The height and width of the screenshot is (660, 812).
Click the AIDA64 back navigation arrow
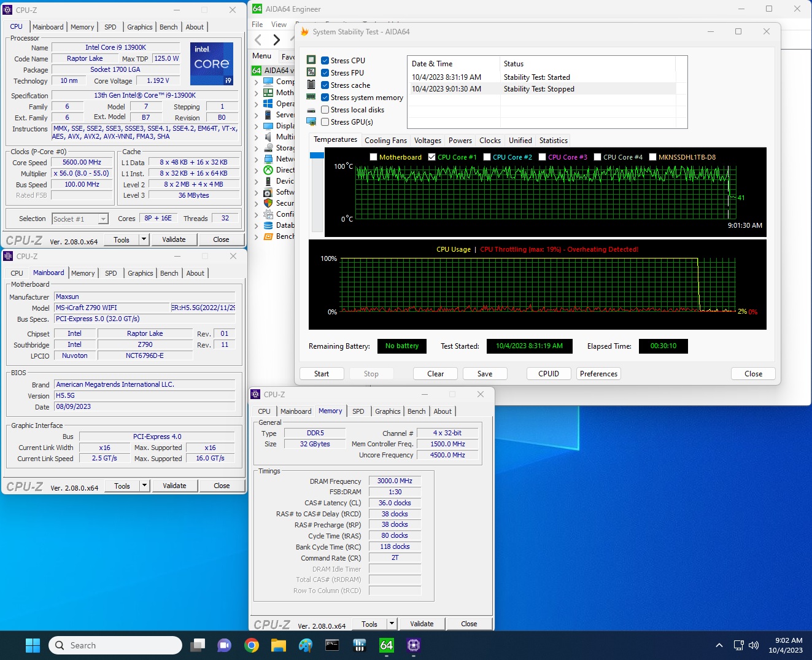point(258,40)
